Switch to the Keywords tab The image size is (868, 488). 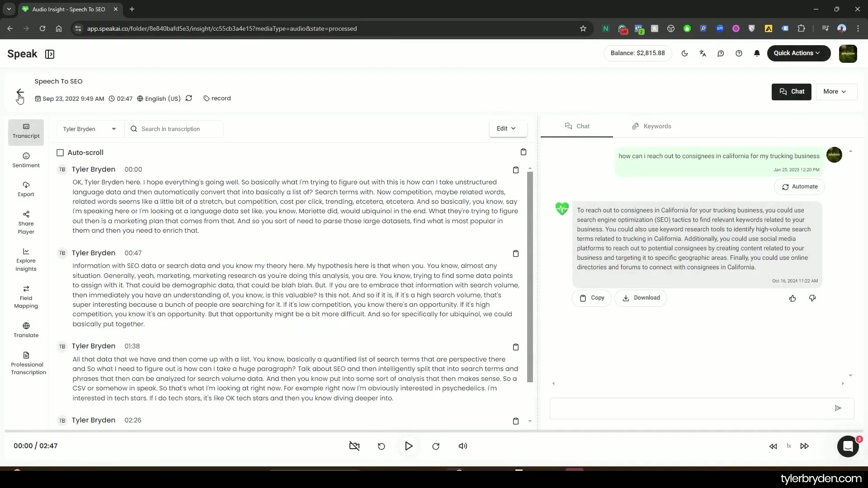651,126
